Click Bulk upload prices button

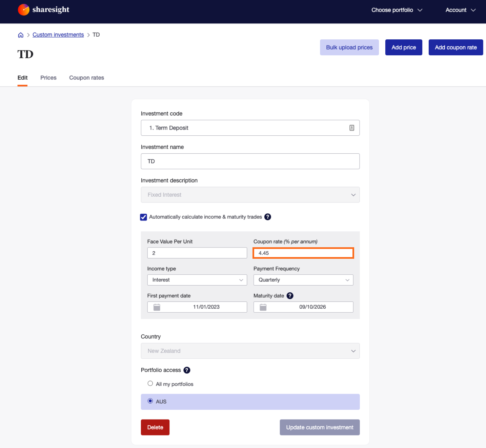(x=349, y=47)
